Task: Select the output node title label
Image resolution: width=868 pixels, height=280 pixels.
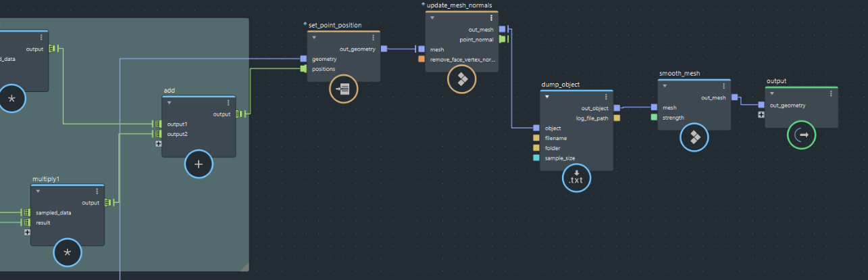Action: pos(777,81)
